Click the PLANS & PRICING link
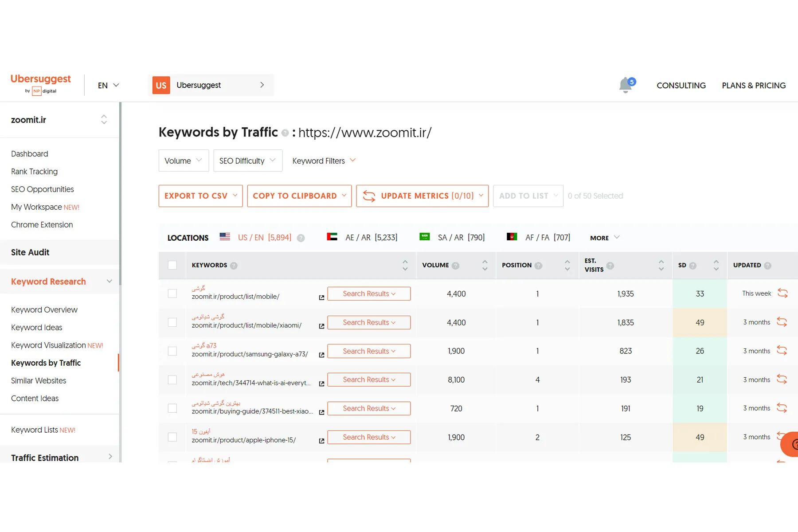The image size is (798, 532). click(x=753, y=86)
